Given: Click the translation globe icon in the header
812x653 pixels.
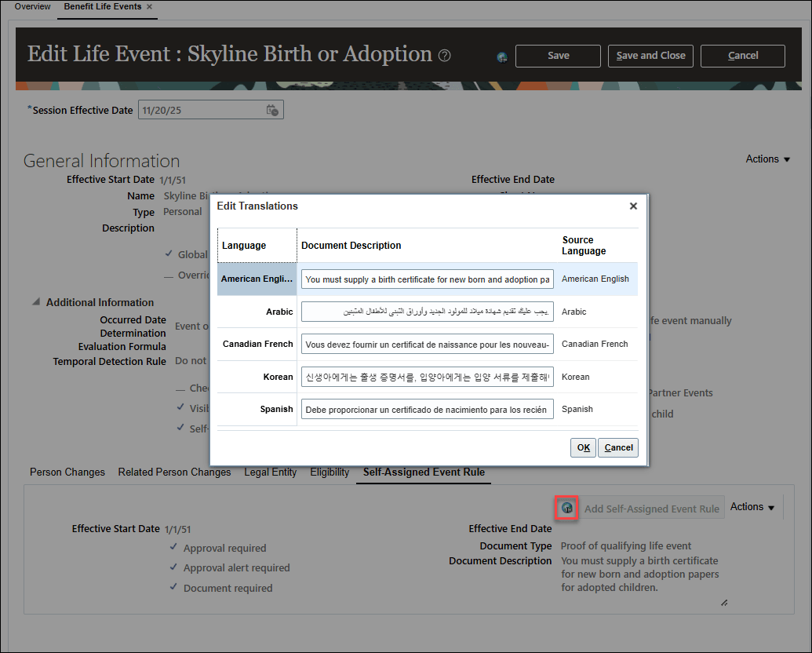Looking at the screenshot, I should tap(502, 56).
